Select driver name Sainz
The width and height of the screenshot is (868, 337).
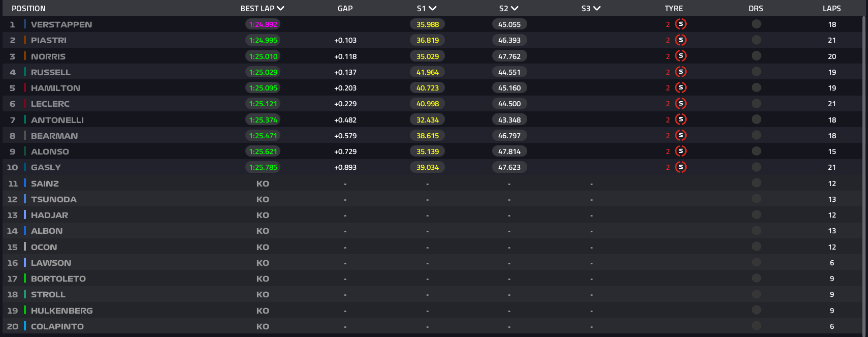coord(45,183)
